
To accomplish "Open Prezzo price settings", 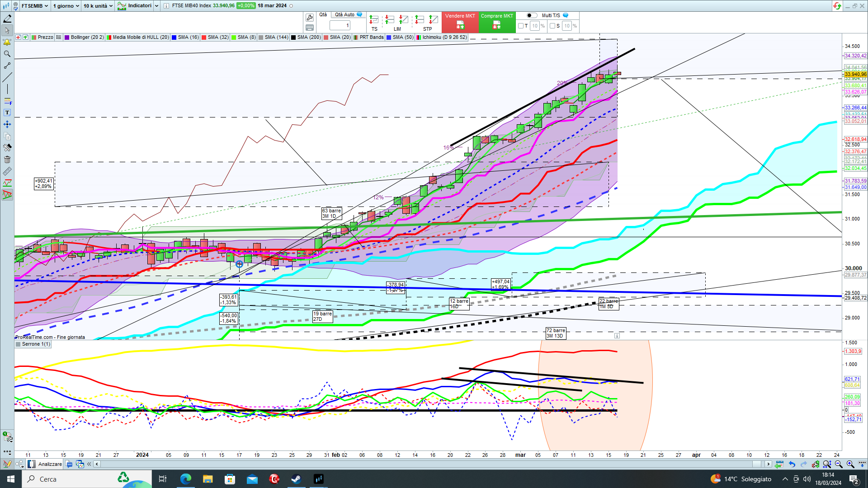I will point(42,37).
